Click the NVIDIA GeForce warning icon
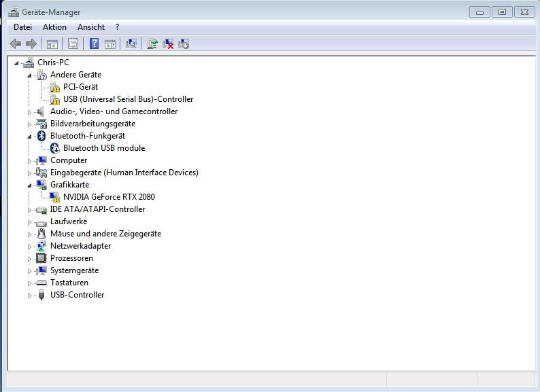Viewport: 540px width, 392px height. (55, 197)
